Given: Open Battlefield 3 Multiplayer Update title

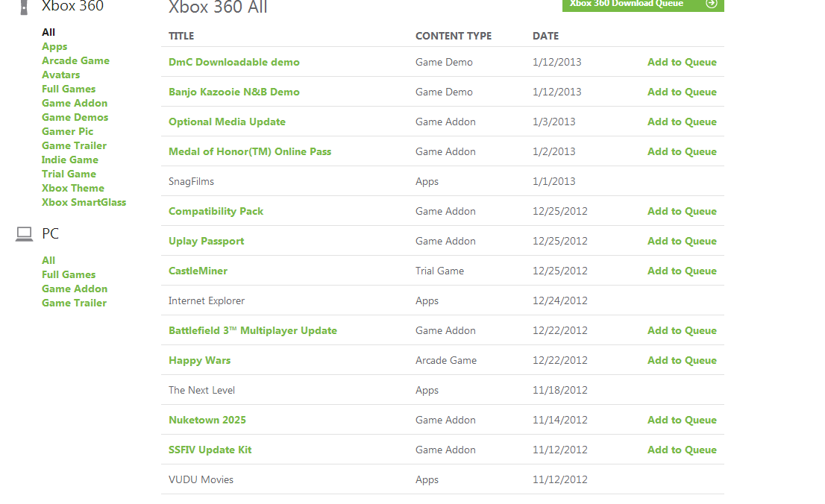Looking at the screenshot, I should click(x=253, y=330).
